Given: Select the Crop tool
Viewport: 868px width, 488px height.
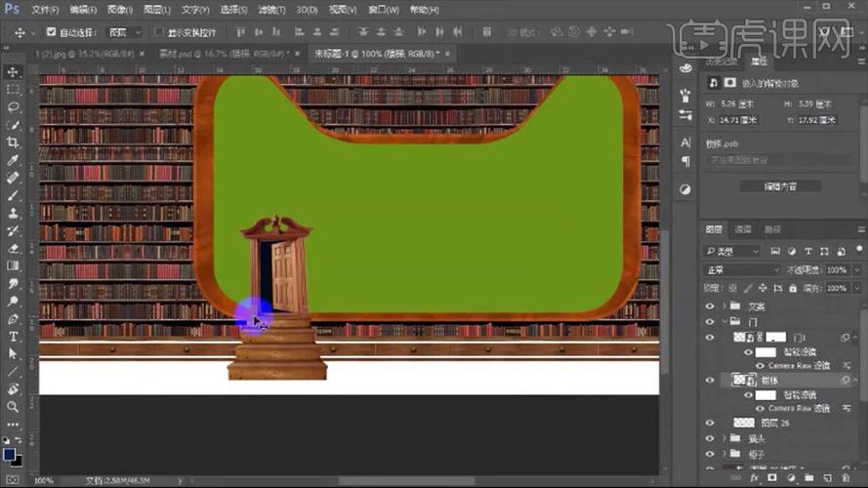Looking at the screenshot, I should coord(12,142).
